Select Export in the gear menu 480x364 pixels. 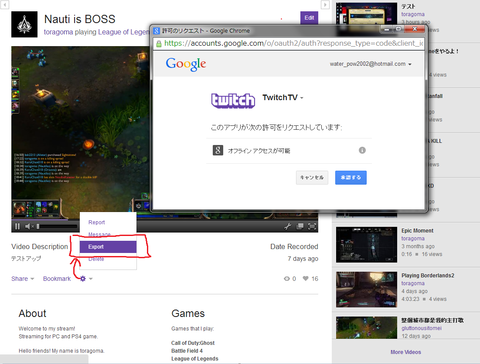pos(108,247)
